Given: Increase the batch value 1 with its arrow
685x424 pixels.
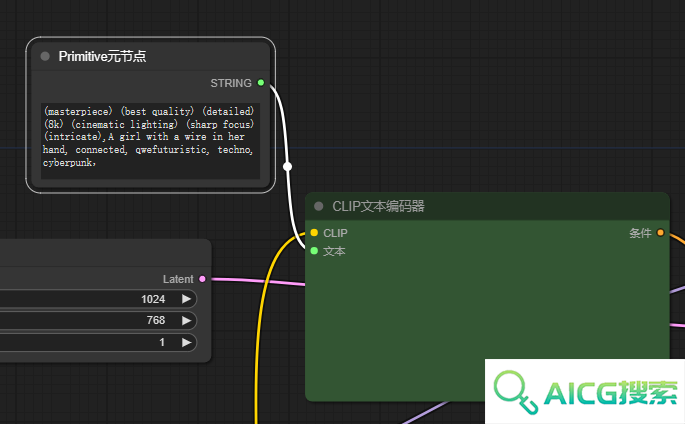Looking at the screenshot, I should tap(187, 342).
